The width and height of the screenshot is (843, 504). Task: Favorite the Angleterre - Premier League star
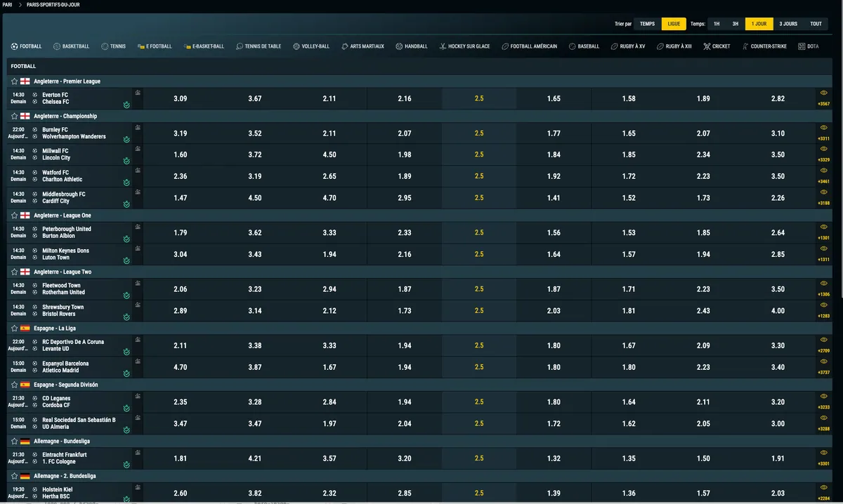[x=14, y=81]
